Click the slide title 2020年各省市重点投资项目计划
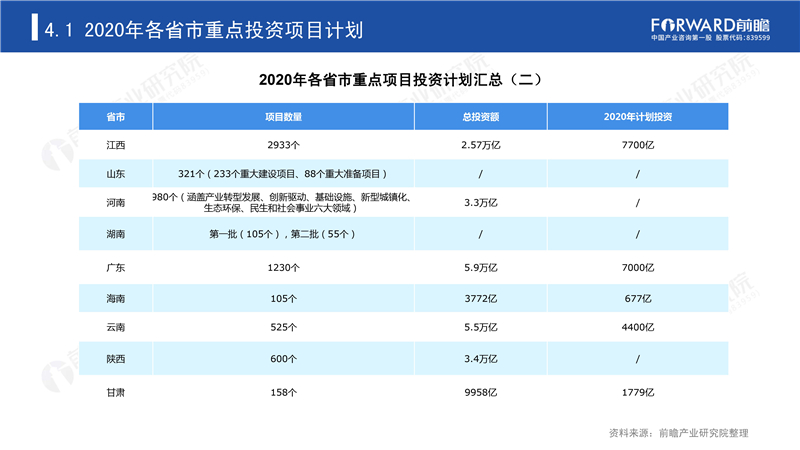800x450 pixels. [x=223, y=30]
